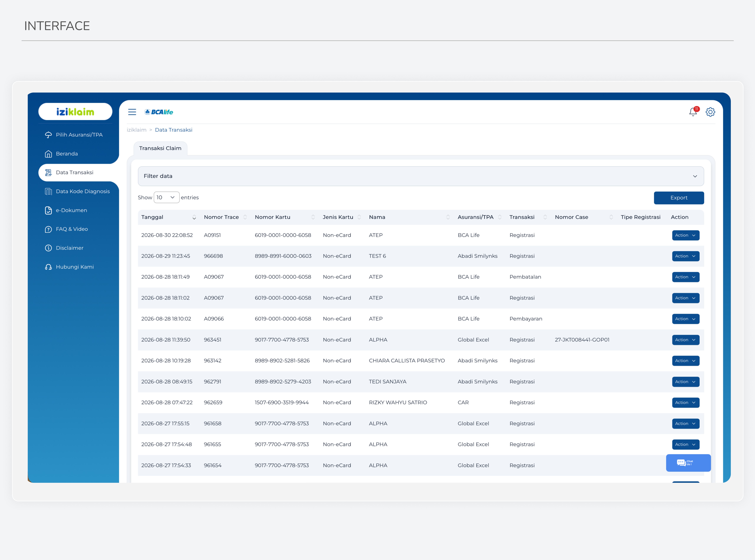Click Nomor Case 27-JKT008441-GOP01
Viewport: 755px width, 560px height.
pos(582,340)
